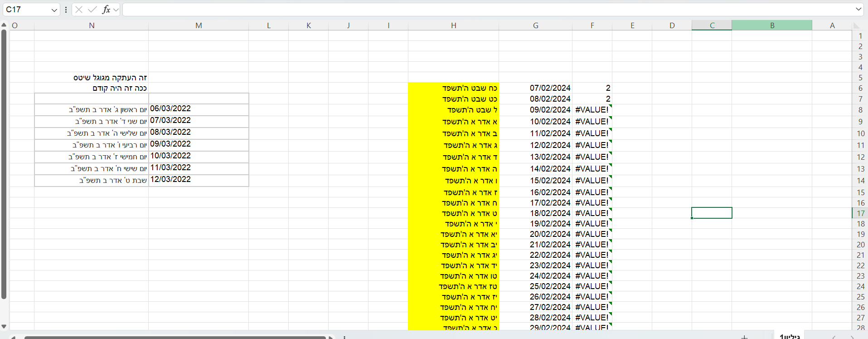Select column B by its header

click(772, 25)
